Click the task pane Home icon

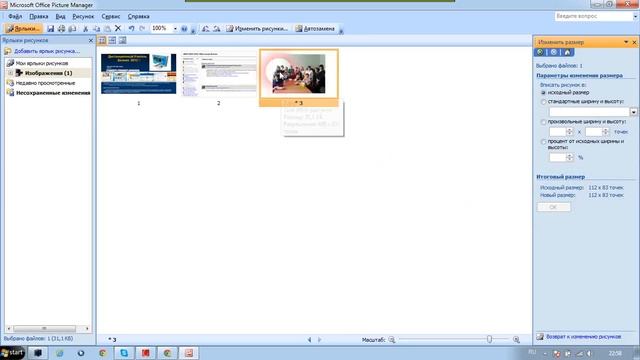[567, 52]
